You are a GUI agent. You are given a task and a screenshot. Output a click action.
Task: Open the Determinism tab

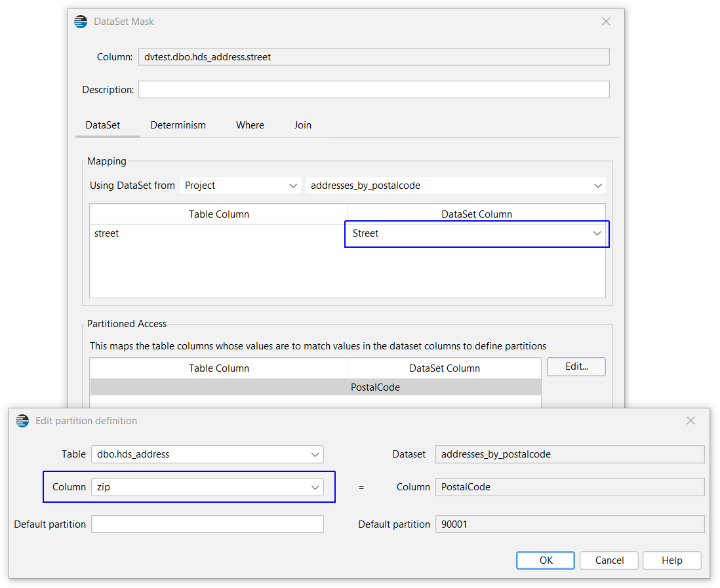178,125
